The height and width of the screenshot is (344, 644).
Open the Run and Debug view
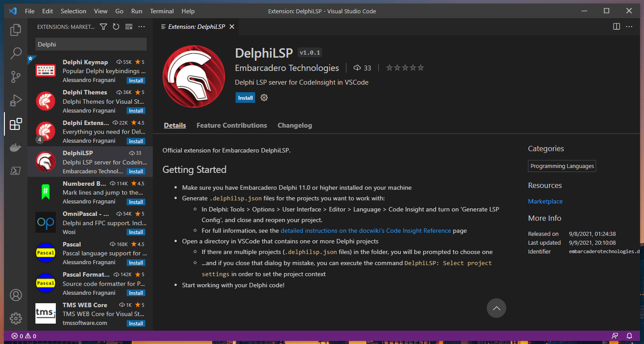[16, 101]
